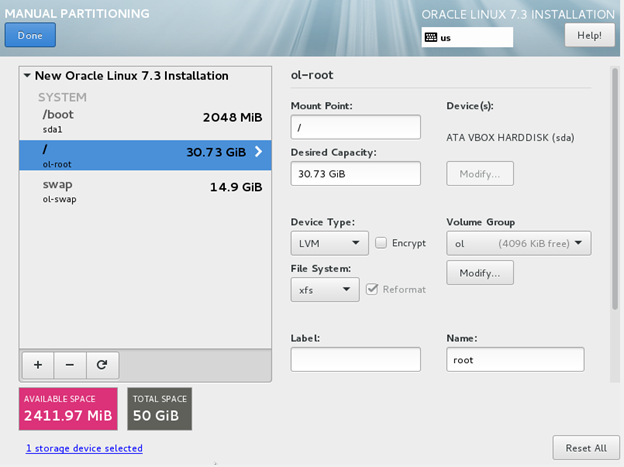Toggle the Reformat checkbox
This screenshot has height=467, width=624.
[x=372, y=289]
